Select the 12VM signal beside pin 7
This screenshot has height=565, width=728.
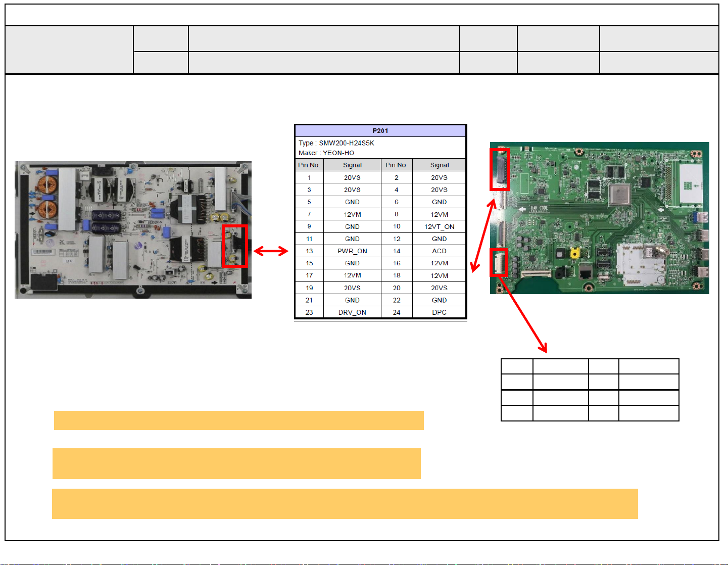[x=352, y=214]
